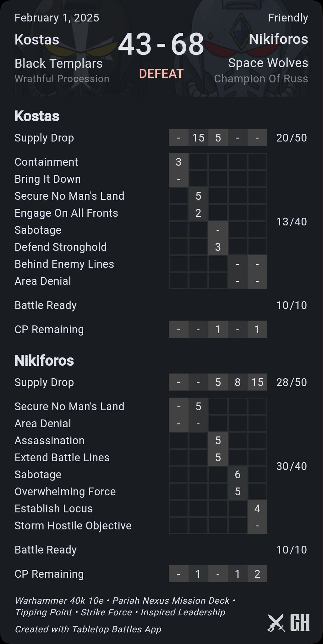Click Nikiforos's Assassination score cell
The width and height of the screenshot is (323, 644).
click(218, 441)
